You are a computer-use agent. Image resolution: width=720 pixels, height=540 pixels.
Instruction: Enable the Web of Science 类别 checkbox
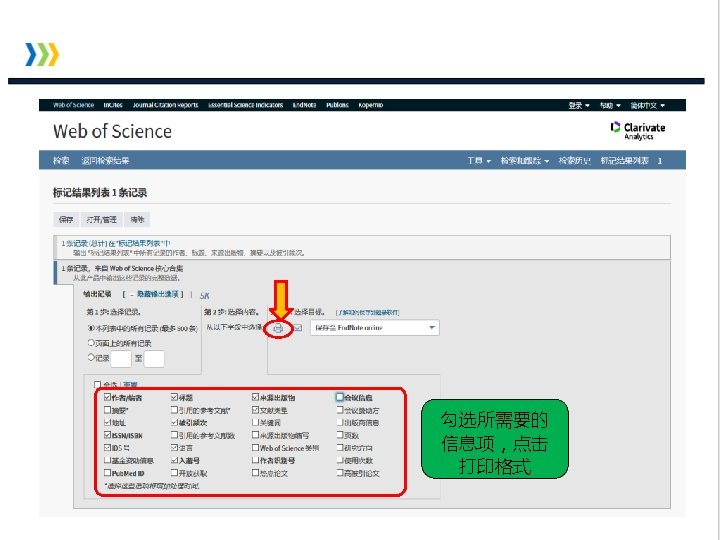[255, 447]
